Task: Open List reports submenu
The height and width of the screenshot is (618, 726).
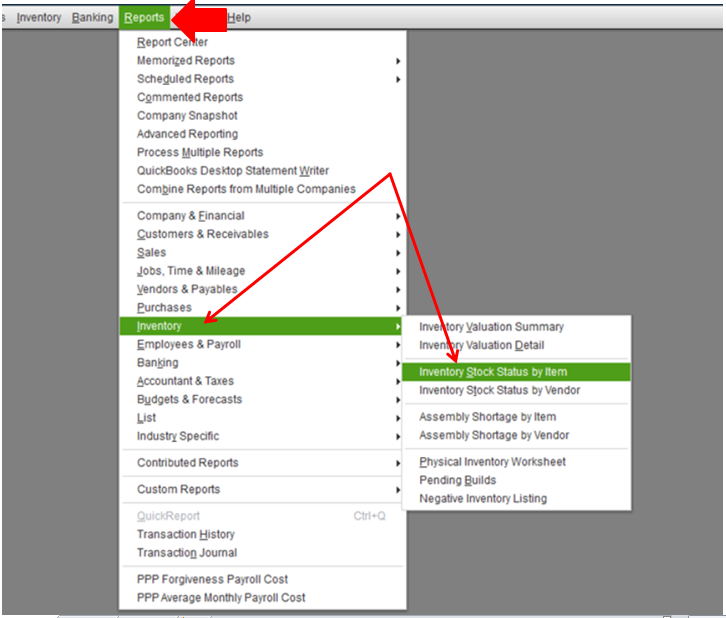Action: (263, 418)
